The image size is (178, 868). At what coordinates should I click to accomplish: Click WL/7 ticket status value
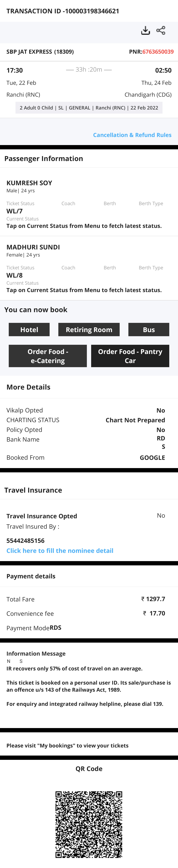[15, 211]
